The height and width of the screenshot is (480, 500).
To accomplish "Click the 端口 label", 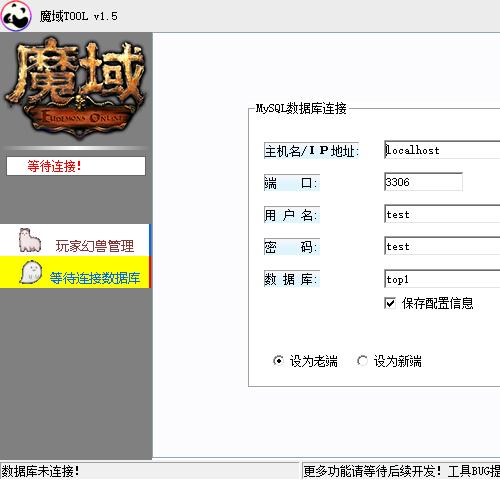I will coord(292,183).
